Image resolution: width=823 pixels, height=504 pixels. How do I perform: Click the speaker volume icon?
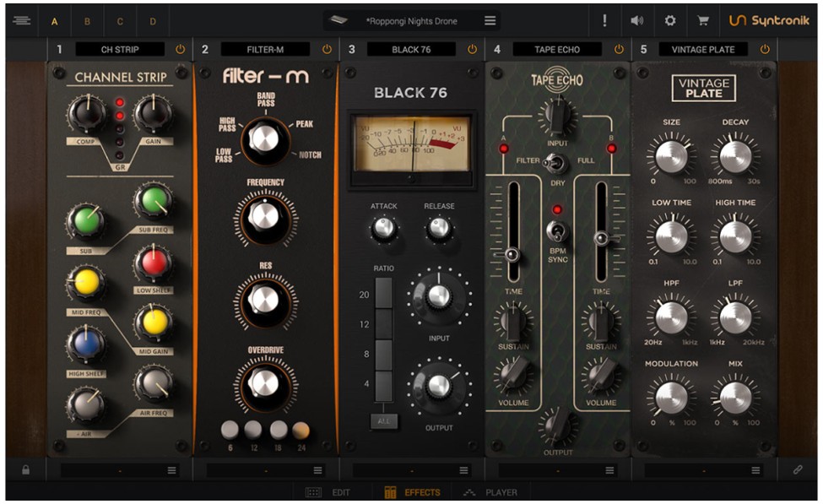pyautogui.click(x=637, y=20)
